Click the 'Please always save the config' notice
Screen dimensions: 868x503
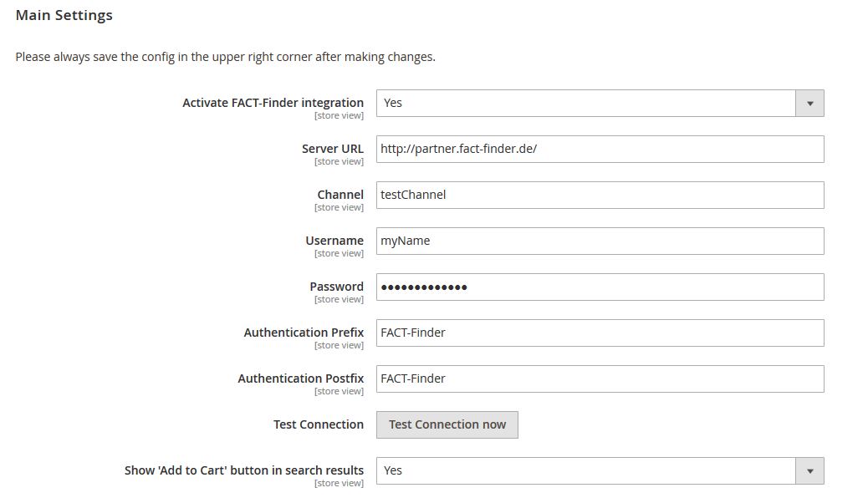tap(225, 57)
